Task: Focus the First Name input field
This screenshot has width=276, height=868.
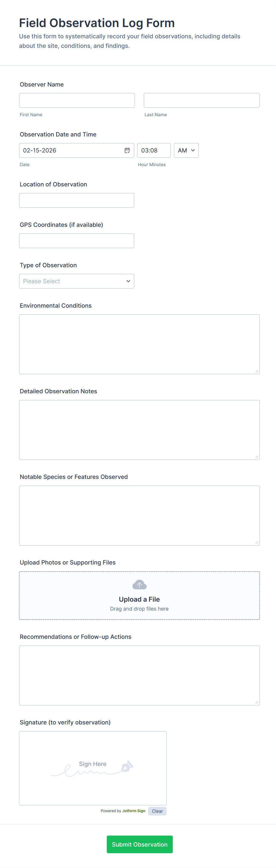Action: click(77, 100)
